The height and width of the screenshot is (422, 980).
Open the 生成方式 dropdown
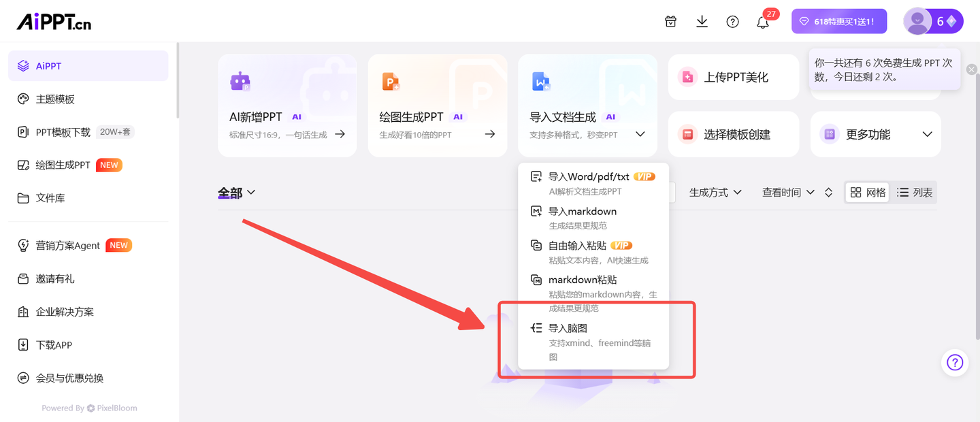pyautogui.click(x=715, y=193)
